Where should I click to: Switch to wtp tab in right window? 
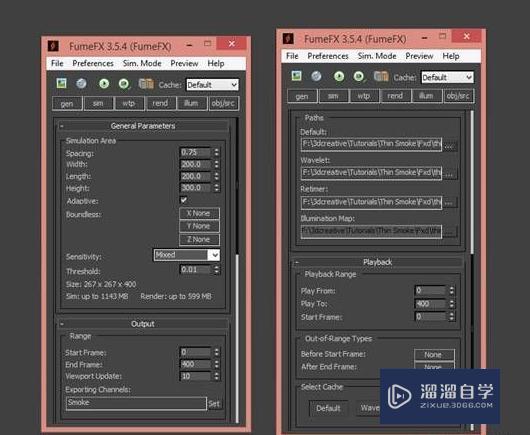(x=364, y=96)
